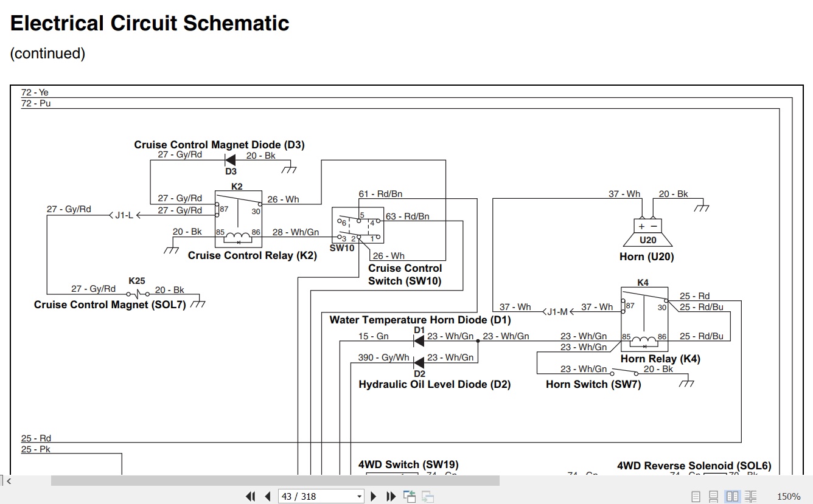This screenshot has height=504, width=813.
Task: Click the horizontal scrollbar thumb
Action: [x=275, y=481]
